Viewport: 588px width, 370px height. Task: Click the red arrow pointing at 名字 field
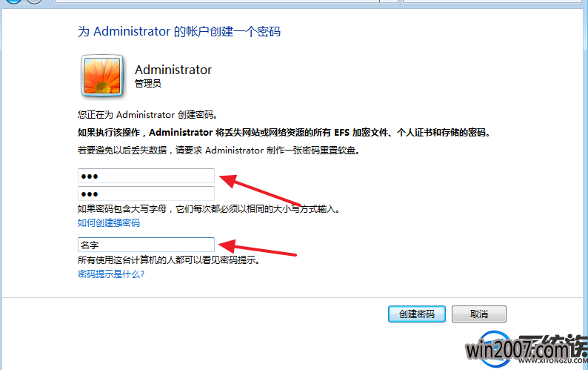click(x=257, y=248)
